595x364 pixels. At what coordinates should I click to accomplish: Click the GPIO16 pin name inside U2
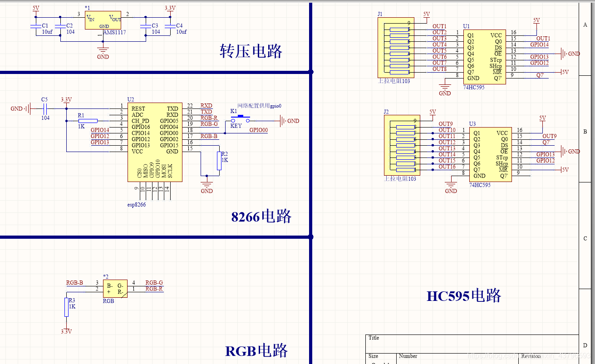141,127
